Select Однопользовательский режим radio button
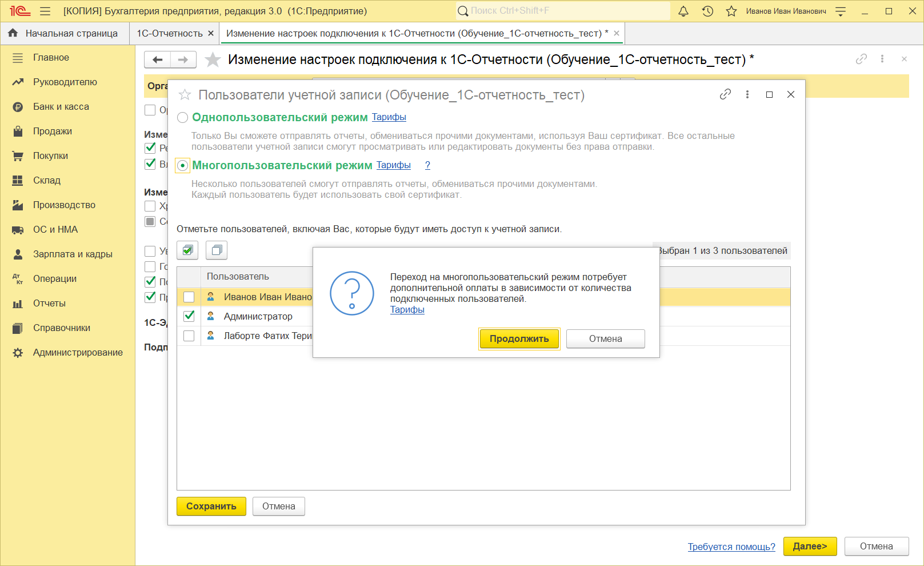The image size is (924, 566). [182, 118]
